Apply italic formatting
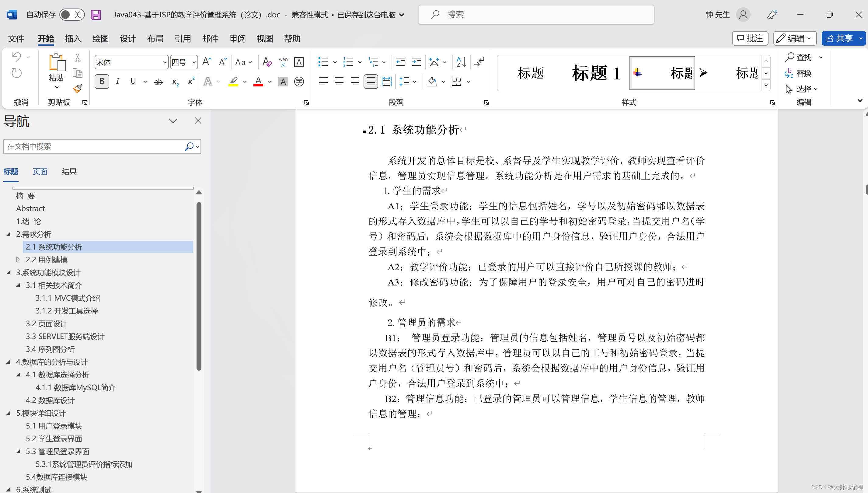 point(117,81)
